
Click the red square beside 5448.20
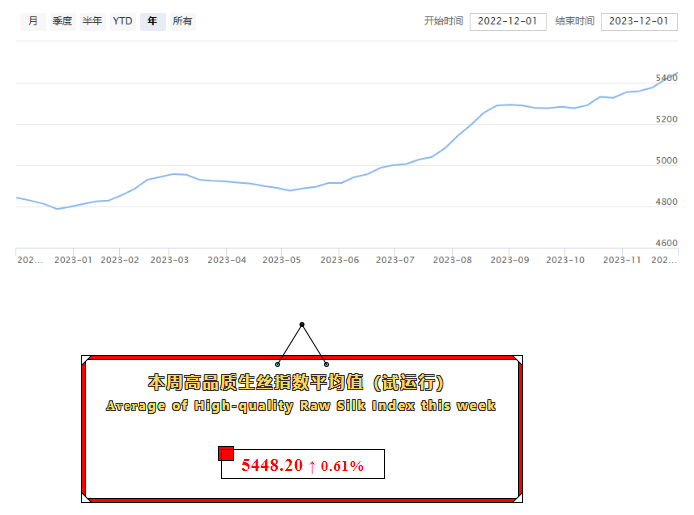tap(226, 454)
